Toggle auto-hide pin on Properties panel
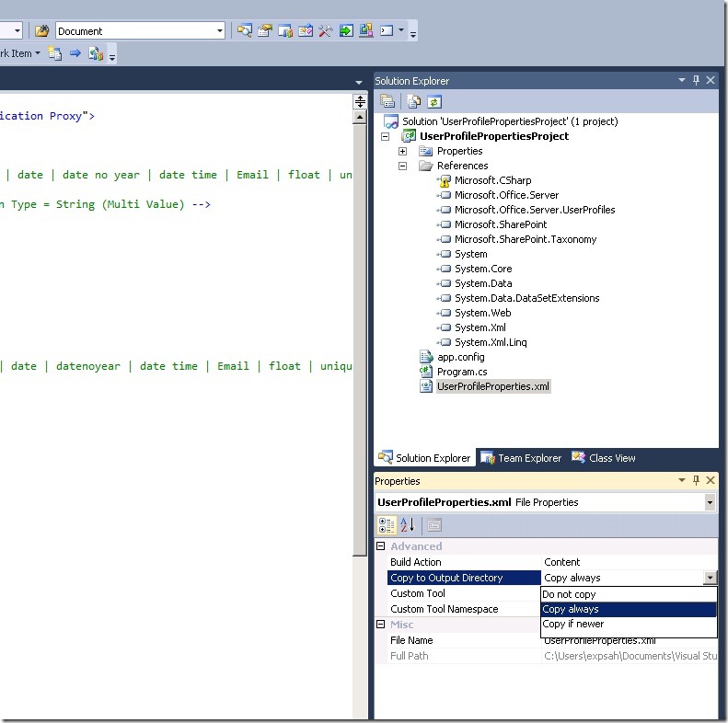Image resolution: width=728 pixels, height=723 pixels. 697,480
